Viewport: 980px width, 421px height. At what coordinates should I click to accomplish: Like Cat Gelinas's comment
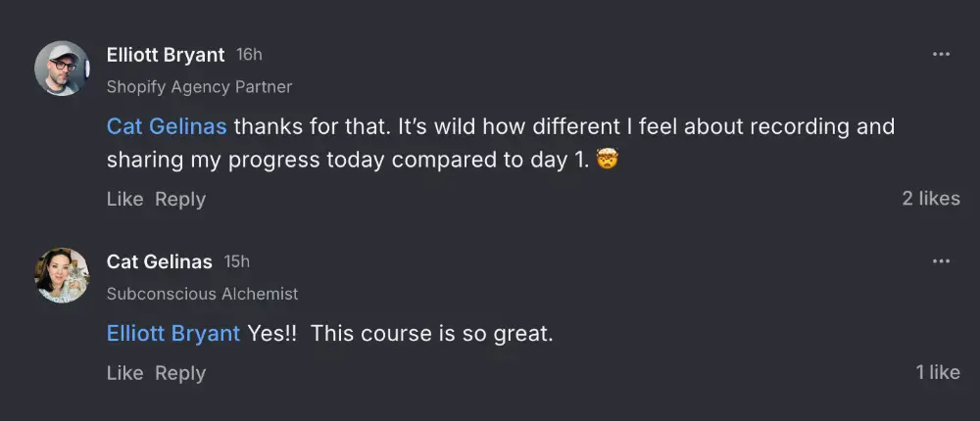pyautogui.click(x=124, y=373)
